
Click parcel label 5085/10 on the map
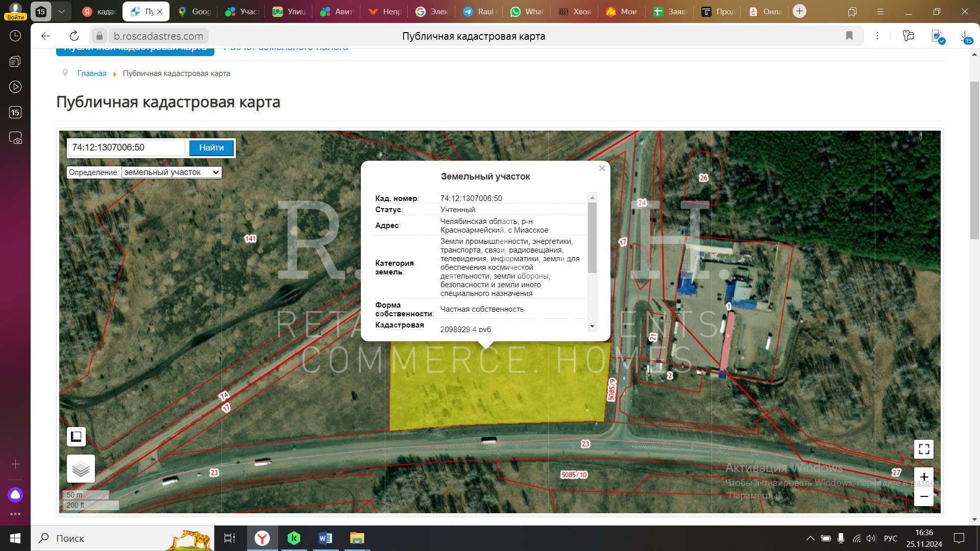(574, 474)
